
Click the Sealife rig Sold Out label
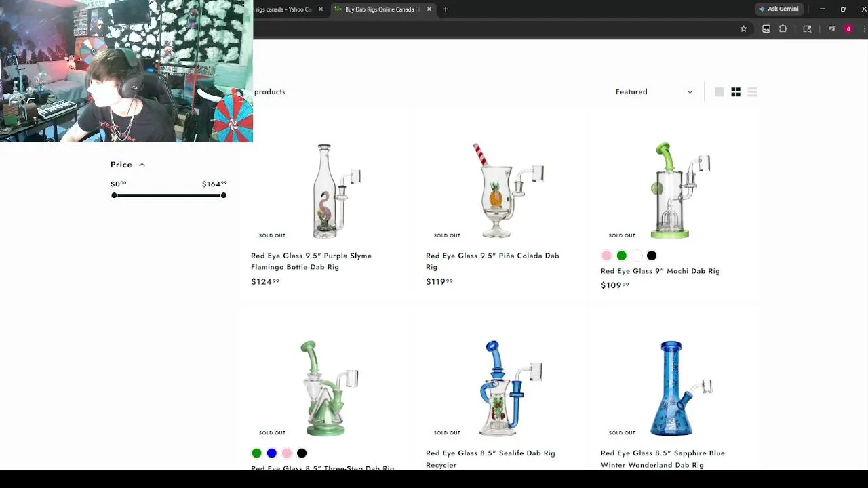coord(447,432)
